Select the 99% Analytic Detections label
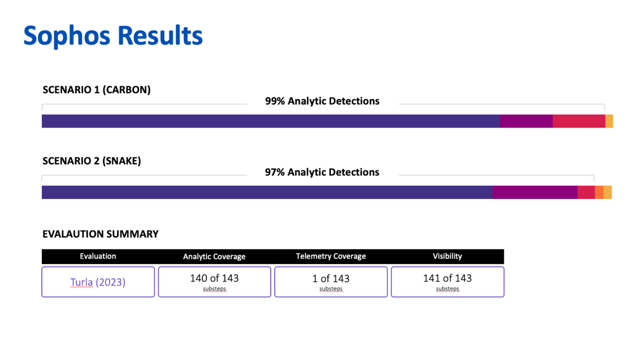 click(x=322, y=101)
